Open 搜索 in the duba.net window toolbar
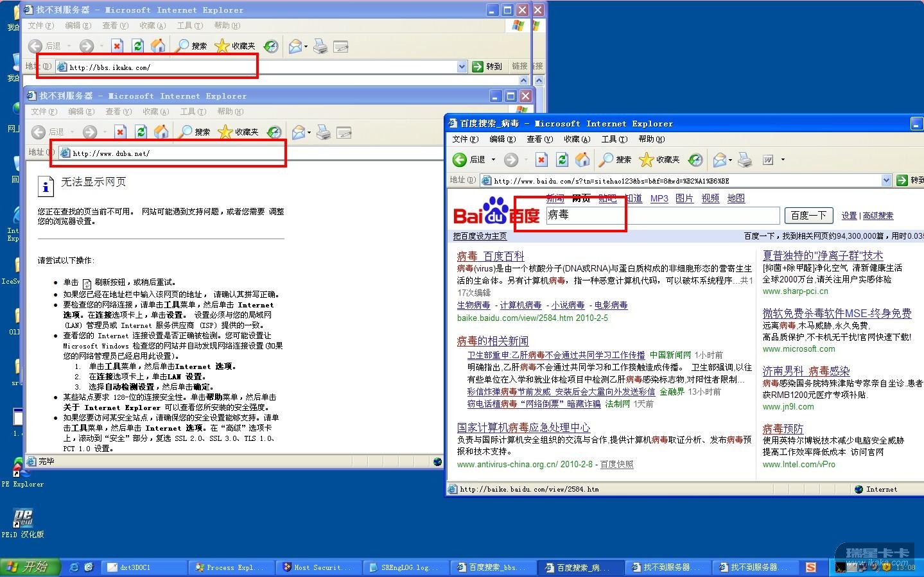This screenshot has height=577, width=924. tap(195, 132)
